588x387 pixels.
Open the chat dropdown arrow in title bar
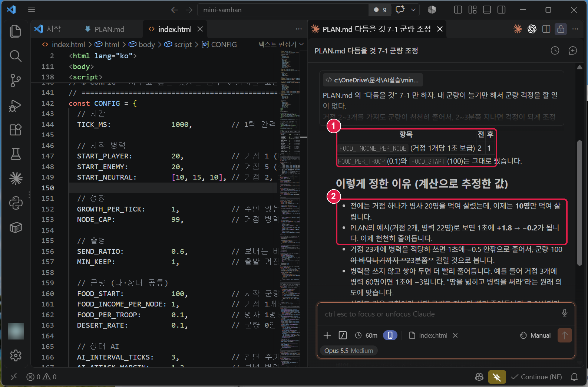pos(413,10)
